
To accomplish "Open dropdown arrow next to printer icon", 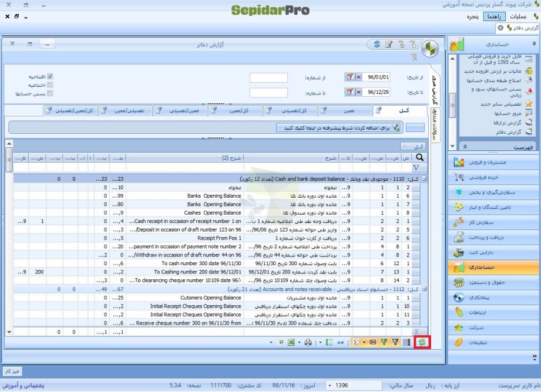I will [x=299, y=342].
